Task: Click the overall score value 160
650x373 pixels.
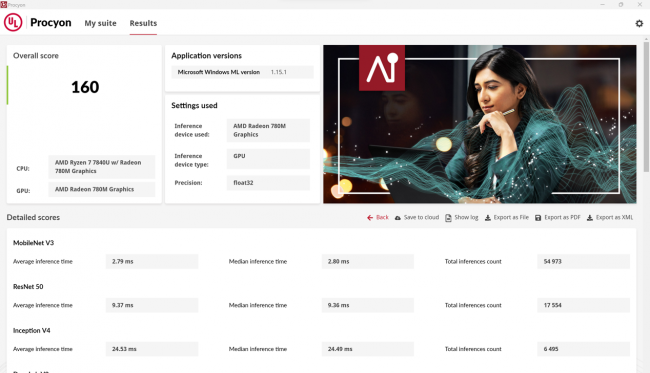Action: pos(85,87)
